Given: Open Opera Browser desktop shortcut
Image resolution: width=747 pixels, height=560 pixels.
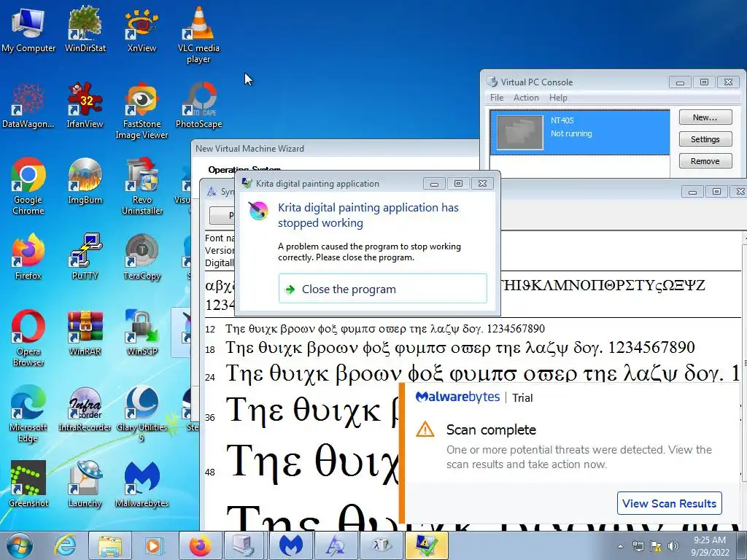Looking at the screenshot, I should pos(28,338).
